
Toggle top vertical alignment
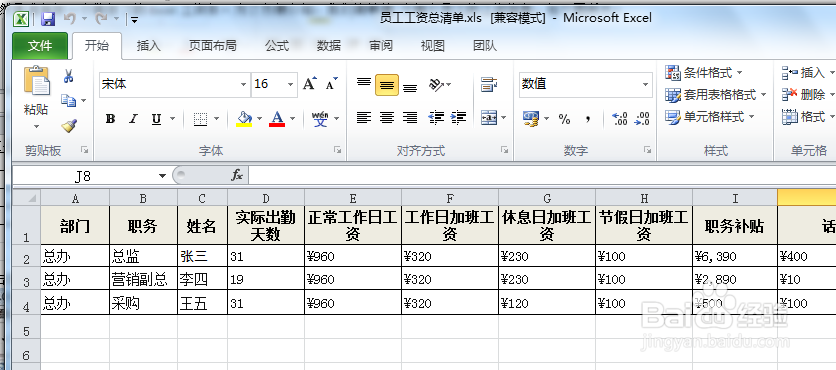364,84
